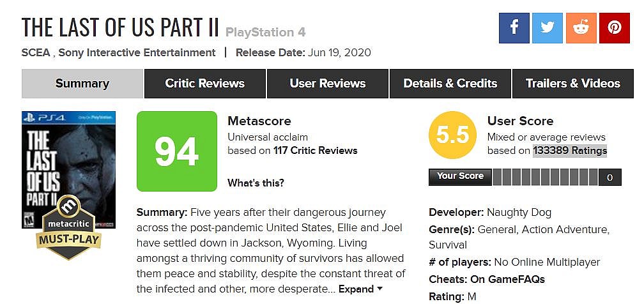644x304 pixels.
Task: Open the Naughty Dog developer link
Action: pyautogui.click(x=519, y=212)
